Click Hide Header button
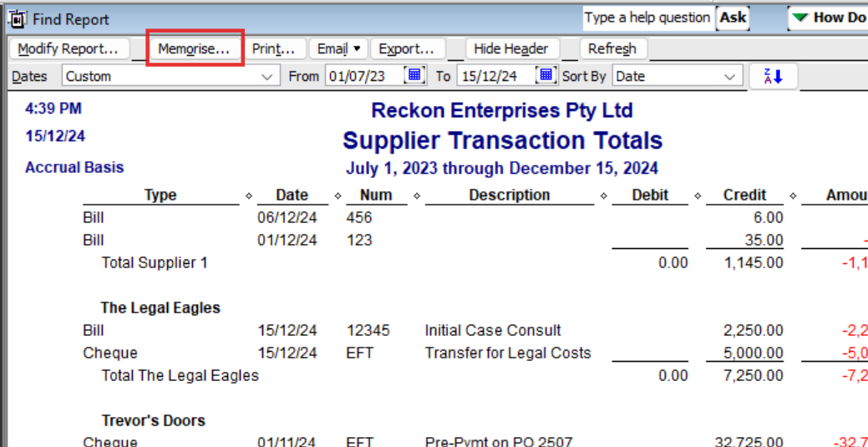This screenshot has width=868, height=447. tap(511, 48)
